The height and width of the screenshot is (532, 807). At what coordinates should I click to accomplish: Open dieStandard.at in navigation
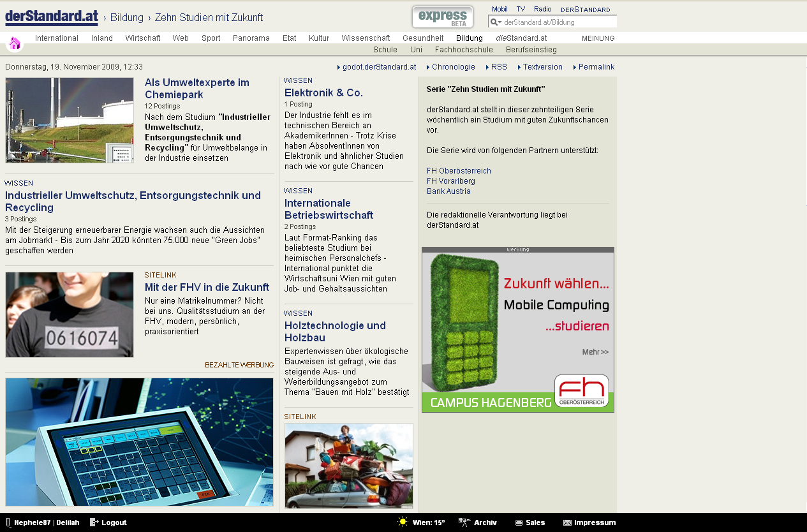coord(521,38)
